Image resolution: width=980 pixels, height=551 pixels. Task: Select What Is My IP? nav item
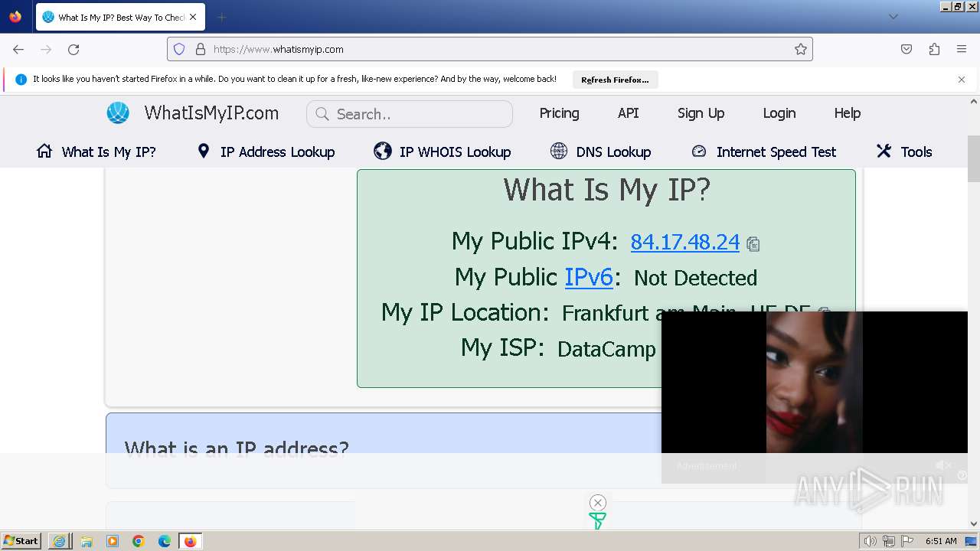(x=96, y=152)
